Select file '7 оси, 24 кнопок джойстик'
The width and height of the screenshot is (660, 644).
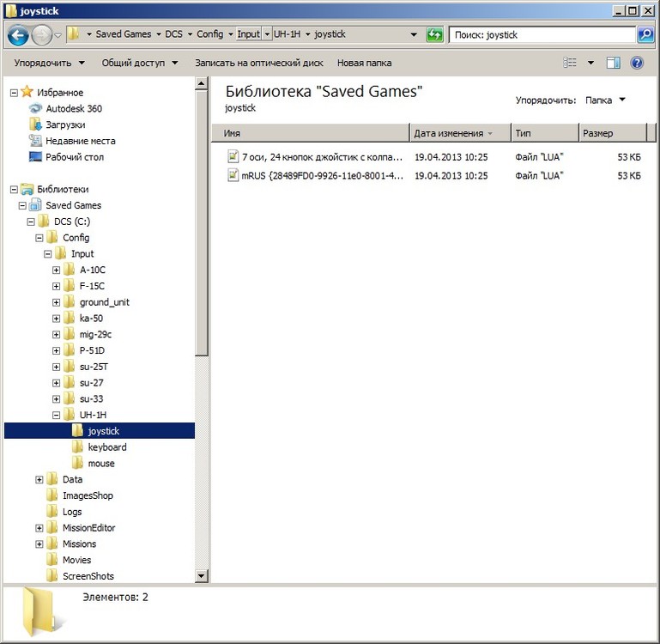point(323,157)
